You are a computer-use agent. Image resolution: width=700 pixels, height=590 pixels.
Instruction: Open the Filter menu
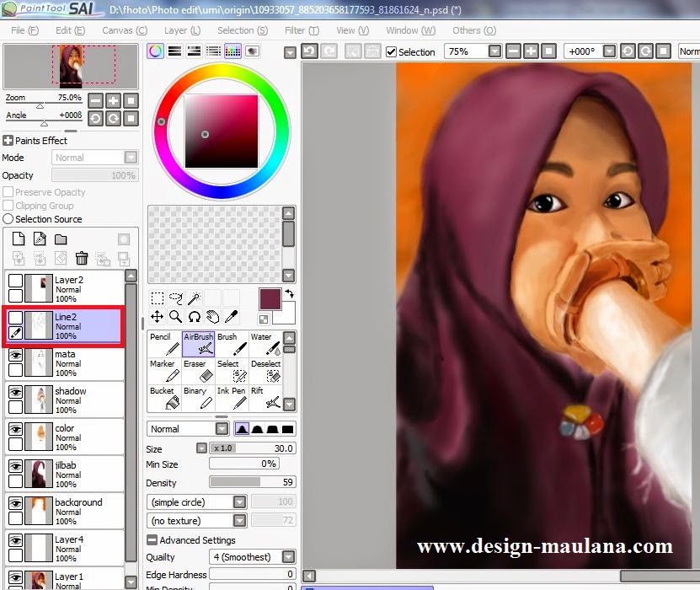tap(302, 30)
